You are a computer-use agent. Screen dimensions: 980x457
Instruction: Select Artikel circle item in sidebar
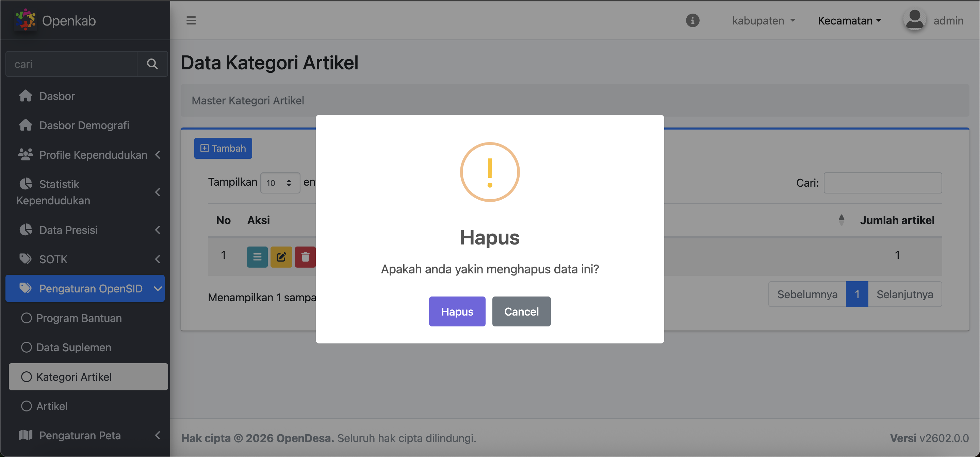point(52,406)
